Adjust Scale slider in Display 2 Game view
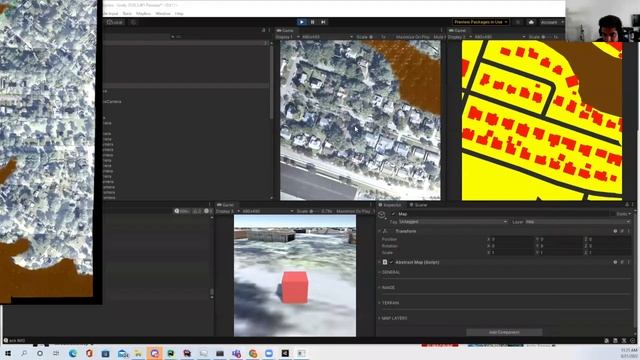This screenshot has width=640, height=360. 547,37
